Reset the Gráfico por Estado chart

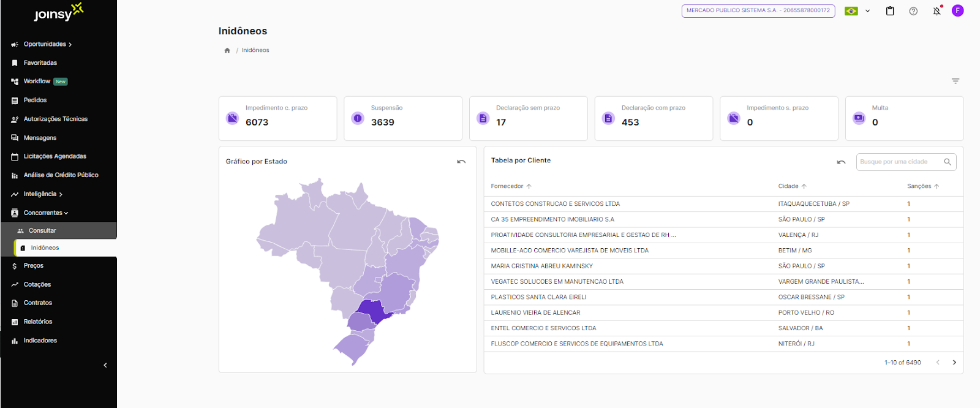point(461,162)
